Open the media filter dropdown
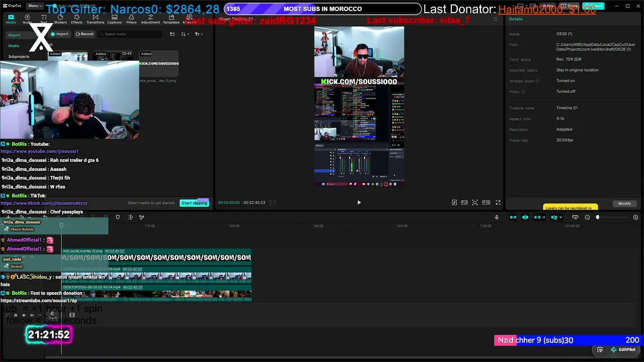Screen dimensions: 644x362 pyautogui.click(x=199, y=34)
